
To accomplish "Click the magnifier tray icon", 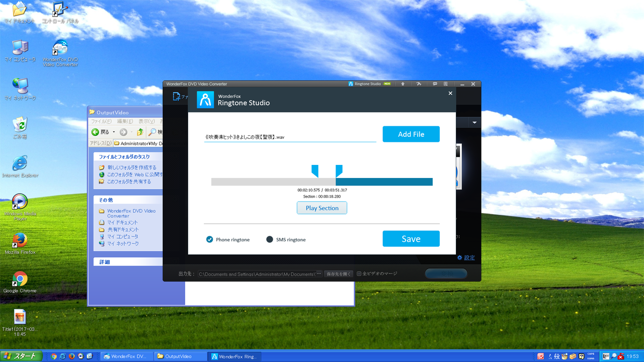I will pyautogui.click(x=614, y=356).
